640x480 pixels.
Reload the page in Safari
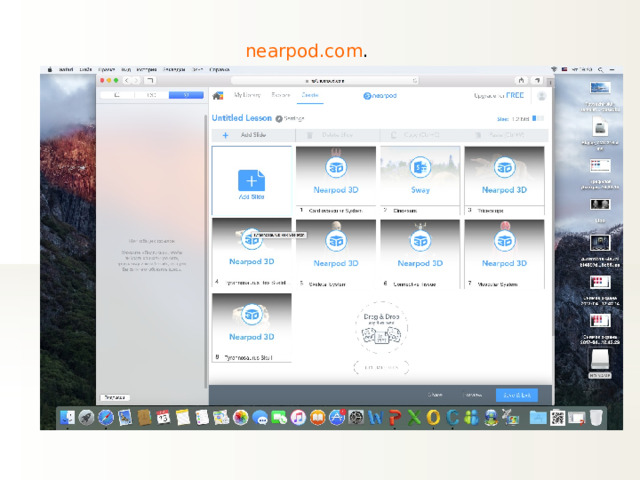[415, 81]
